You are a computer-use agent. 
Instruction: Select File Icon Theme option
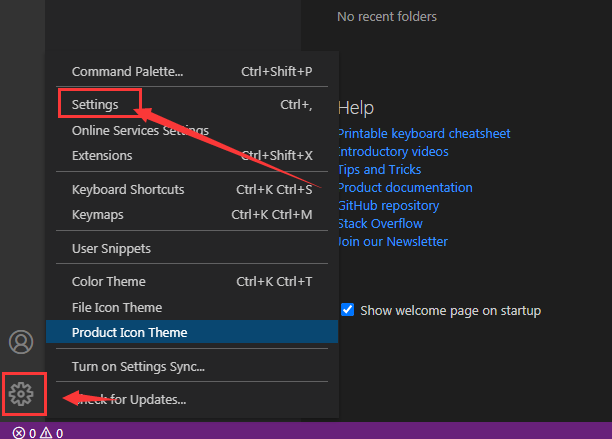tap(117, 307)
